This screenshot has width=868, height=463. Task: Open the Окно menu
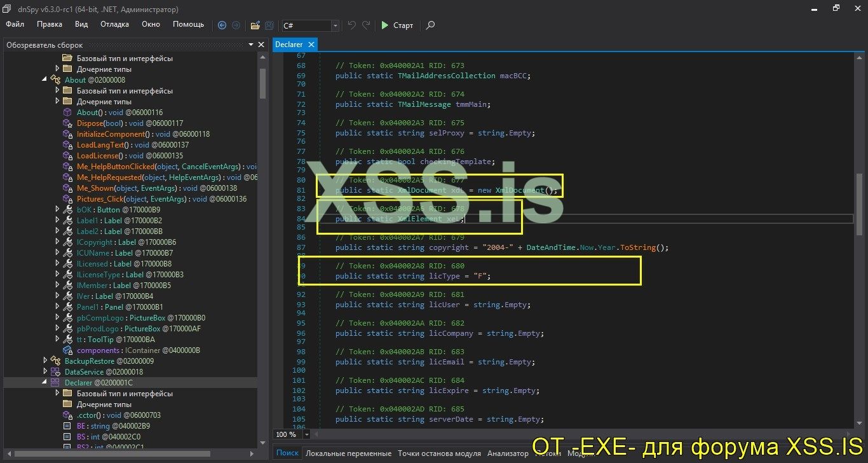[x=151, y=24]
